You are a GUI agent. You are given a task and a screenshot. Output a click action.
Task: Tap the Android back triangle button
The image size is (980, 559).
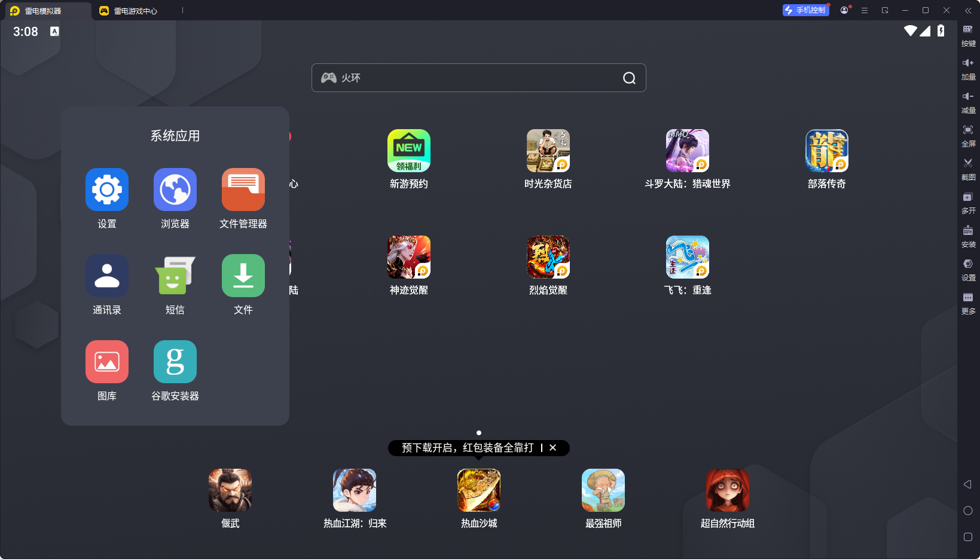pos(967,484)
